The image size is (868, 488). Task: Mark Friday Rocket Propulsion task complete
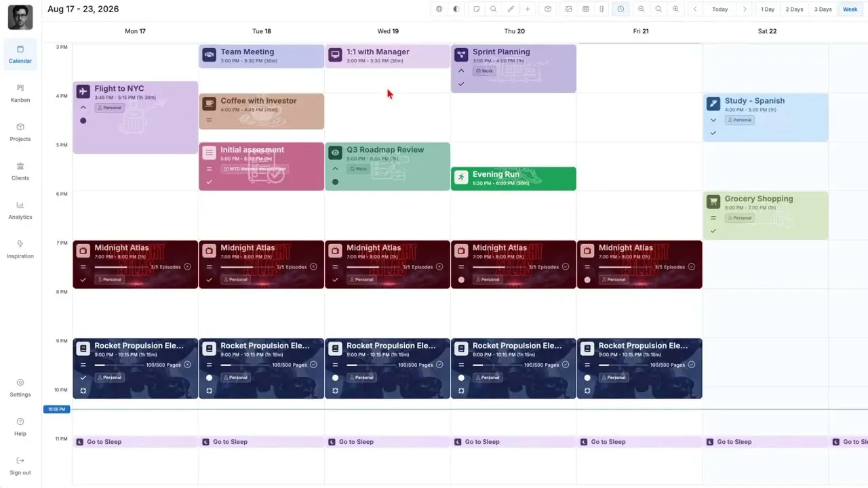(587, 378)
